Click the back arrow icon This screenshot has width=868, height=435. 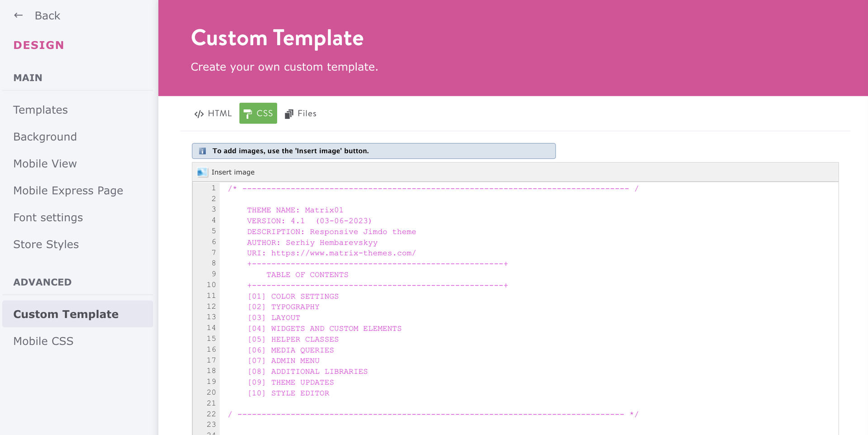point(18,15)
